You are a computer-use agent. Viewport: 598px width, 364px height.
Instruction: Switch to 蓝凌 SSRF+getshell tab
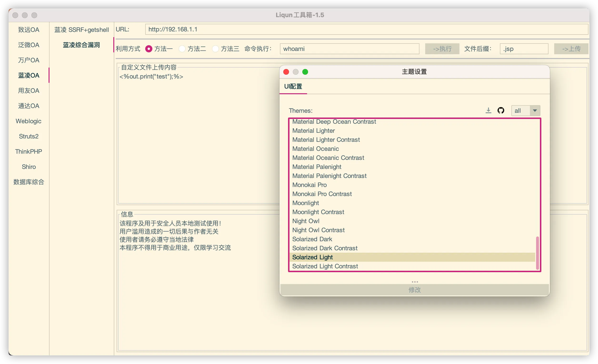coord(82,30)
